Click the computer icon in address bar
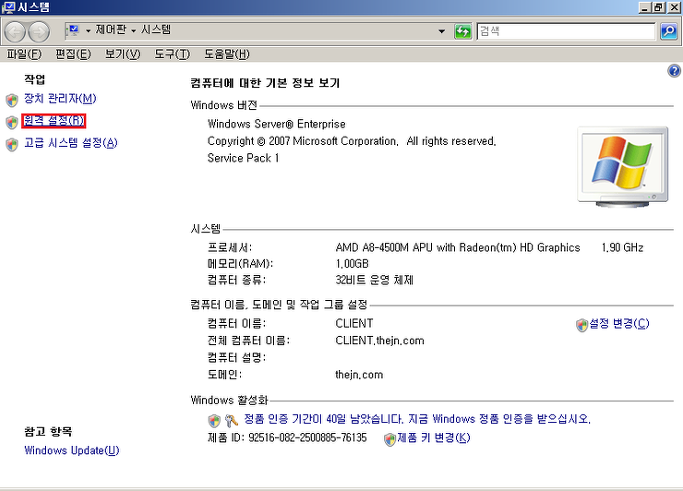 click(72, 30)
